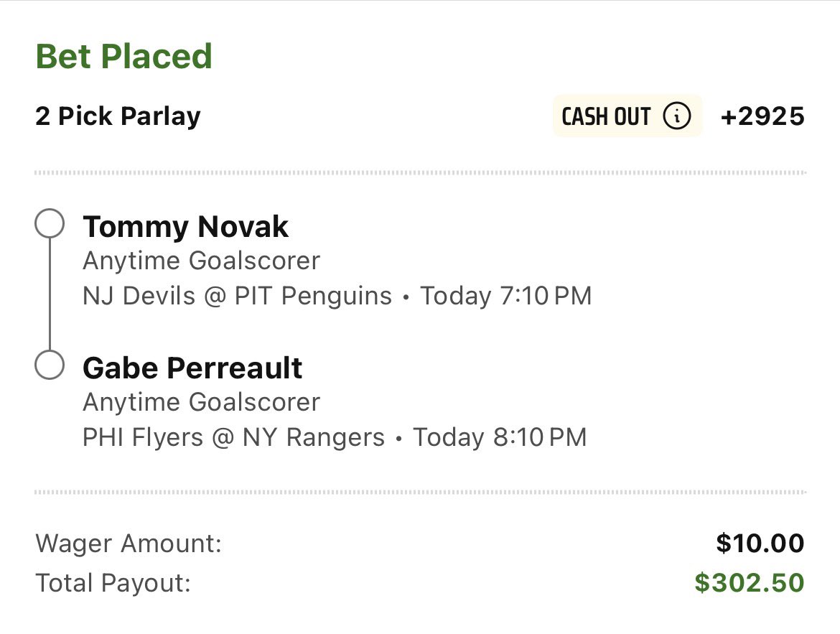Click the vertical line connecting both picks
Screen dimensions: 840x634
point(50,295)
